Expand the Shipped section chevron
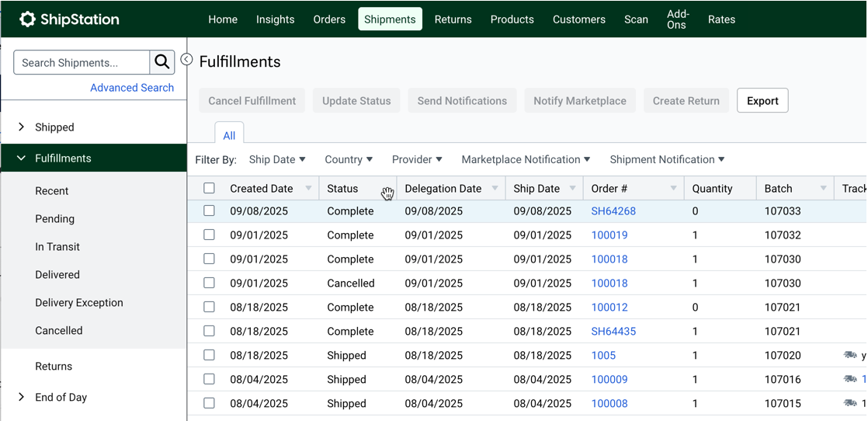Viewport: 868px width, 421px height. (22, 127)
